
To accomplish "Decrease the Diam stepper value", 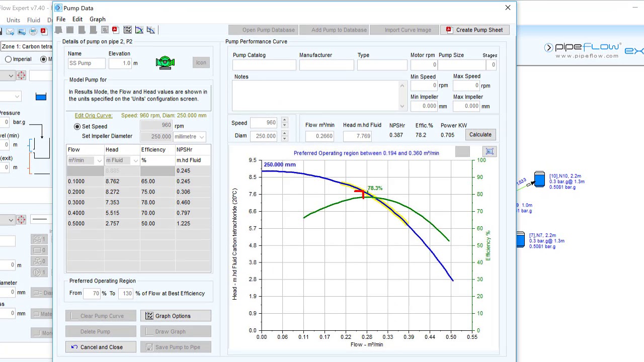I will 284,138.
